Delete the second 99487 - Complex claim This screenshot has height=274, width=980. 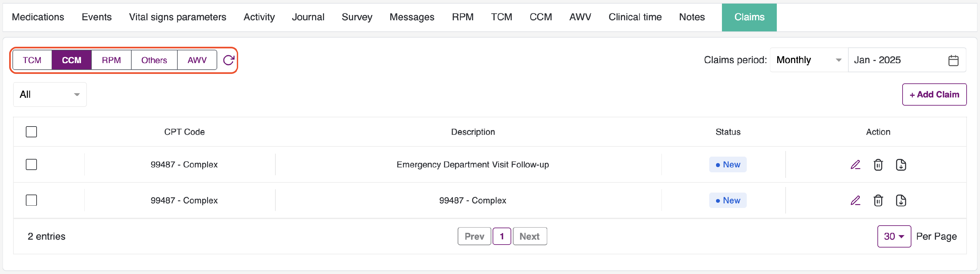[878, 200]
